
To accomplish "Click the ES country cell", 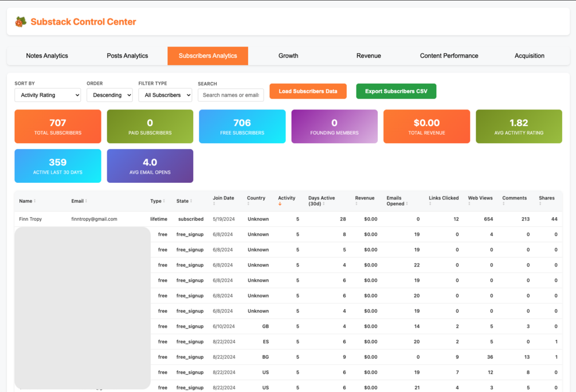I will click(266, 342).
